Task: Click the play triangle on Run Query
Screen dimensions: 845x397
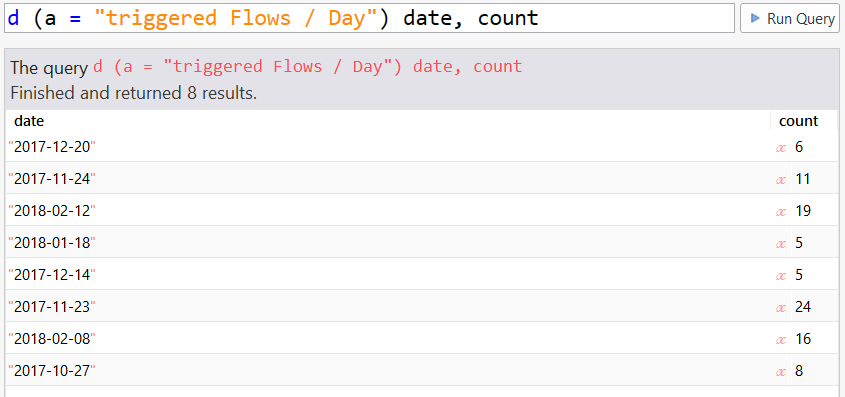Action: pyautogui.click(x=756, y=19)
